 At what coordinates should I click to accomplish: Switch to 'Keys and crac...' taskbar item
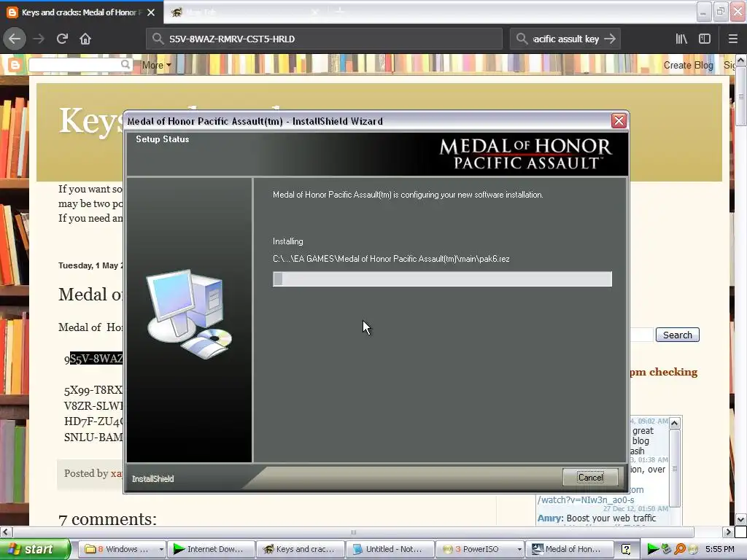coord(300,549)
